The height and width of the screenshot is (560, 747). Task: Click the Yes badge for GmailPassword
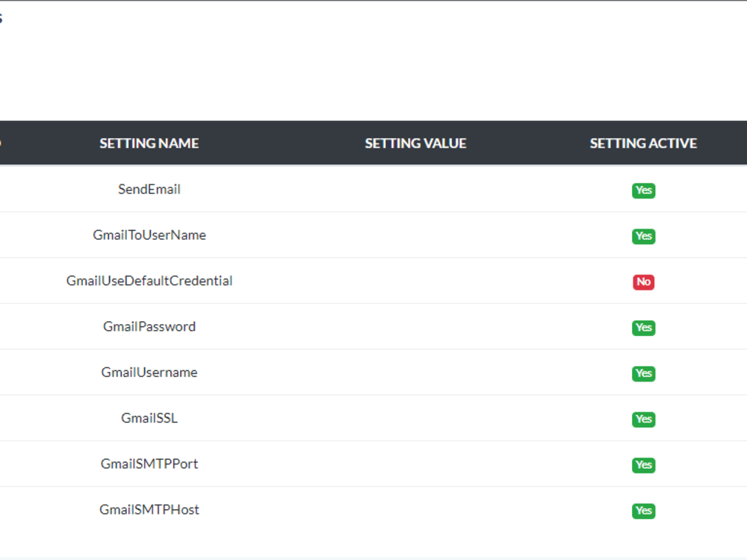click(x=644, y=328)
